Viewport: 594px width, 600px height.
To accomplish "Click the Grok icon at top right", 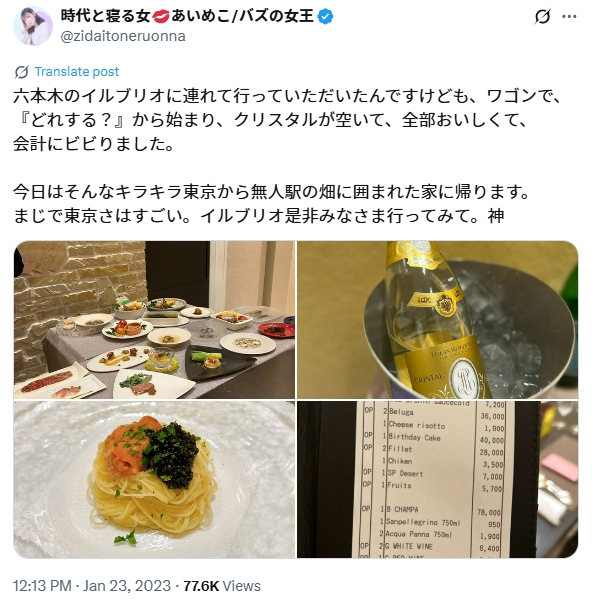I will pos(542,16).
